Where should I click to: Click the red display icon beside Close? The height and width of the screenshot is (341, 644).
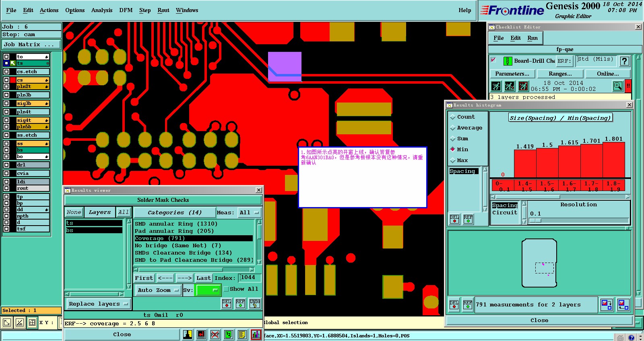coord(201,334)
